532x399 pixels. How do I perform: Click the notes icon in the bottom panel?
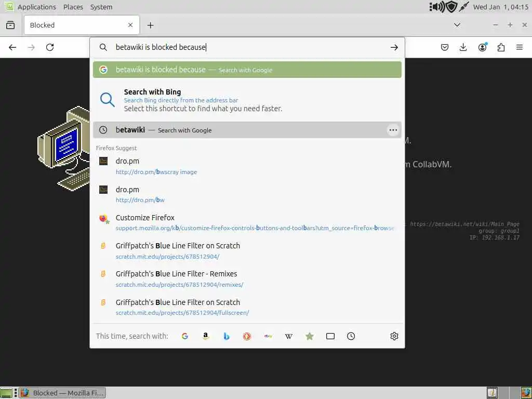(x=491, y=393)
